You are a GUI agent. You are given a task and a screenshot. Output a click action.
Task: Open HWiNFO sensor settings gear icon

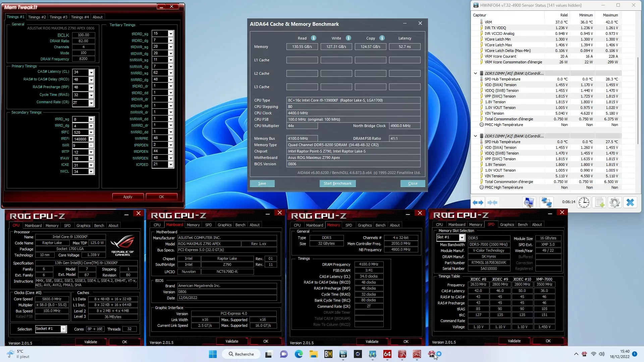tap(614, 202)
